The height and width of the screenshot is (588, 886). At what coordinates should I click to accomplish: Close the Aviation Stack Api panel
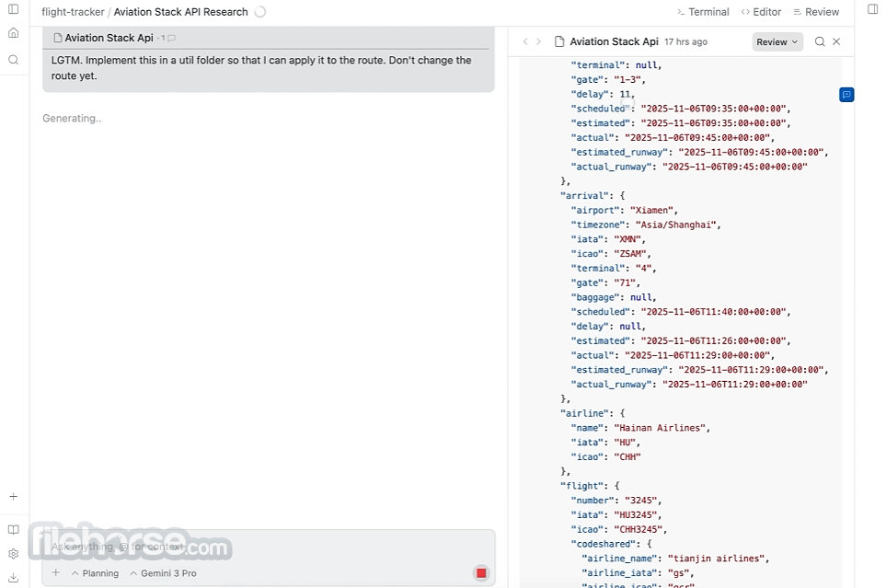[837, 41]
